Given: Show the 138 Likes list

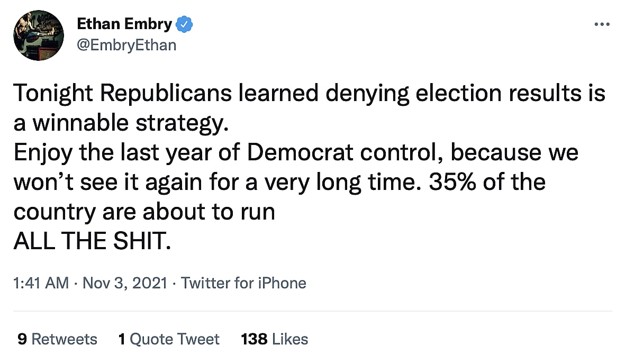Looking at the screenshot, I should 274,339.
